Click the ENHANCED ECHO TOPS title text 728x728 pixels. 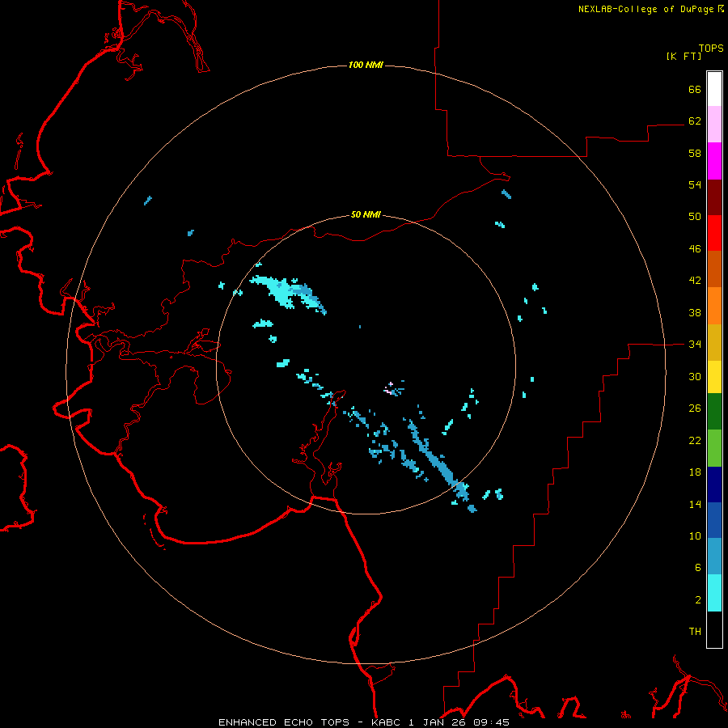click(x=284, y=722)
